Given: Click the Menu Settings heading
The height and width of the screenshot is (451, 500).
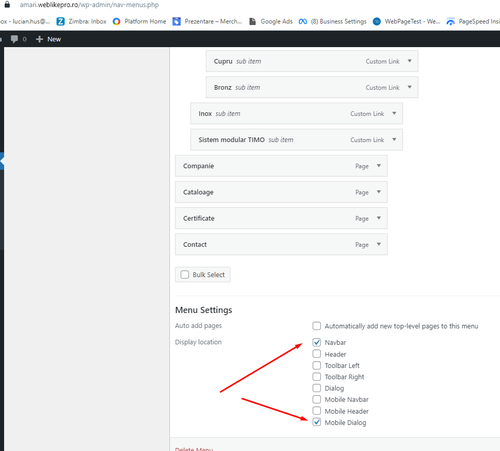Looking at the screenshot, I should [204, 310].
